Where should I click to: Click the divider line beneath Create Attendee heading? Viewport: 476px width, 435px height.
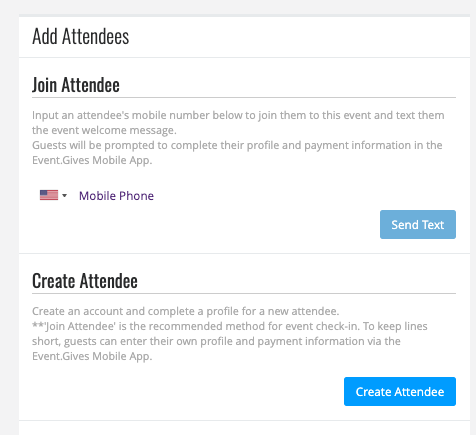click(x=244, y=294)
